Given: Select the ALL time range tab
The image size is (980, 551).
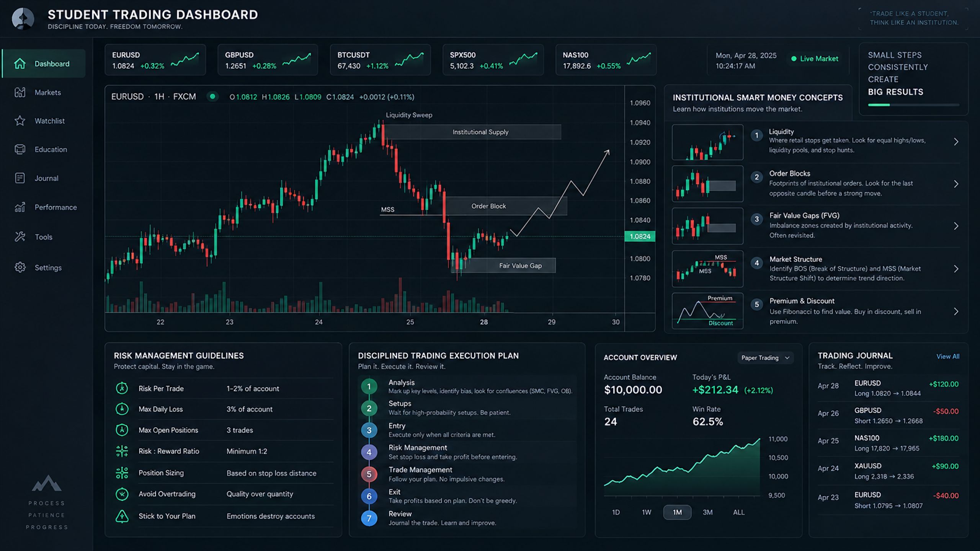Looking at the screenshot, I should 738,512.
